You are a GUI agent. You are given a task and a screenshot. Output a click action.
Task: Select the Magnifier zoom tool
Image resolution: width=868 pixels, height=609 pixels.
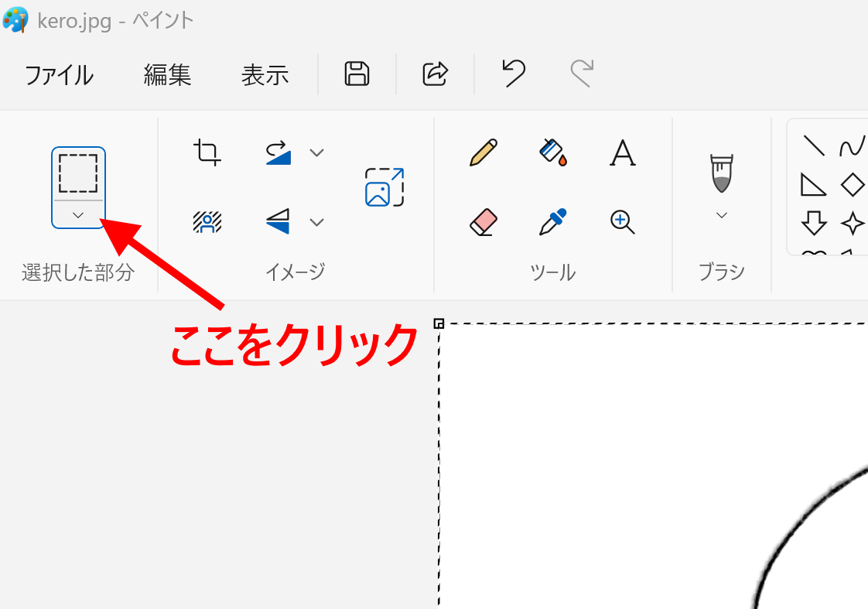pyautogui.click(x=622, y=222)
